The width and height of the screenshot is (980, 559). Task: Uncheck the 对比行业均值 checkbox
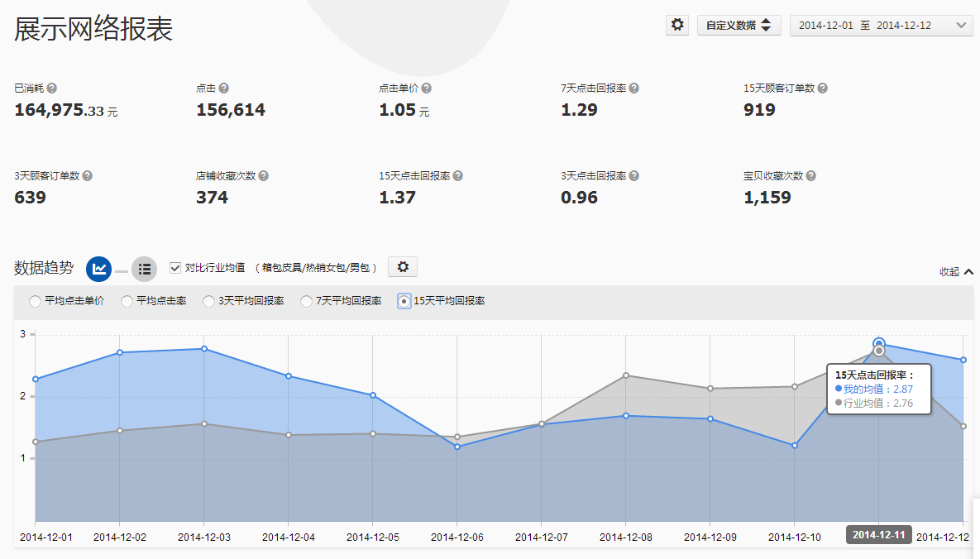tap(174, 267)
